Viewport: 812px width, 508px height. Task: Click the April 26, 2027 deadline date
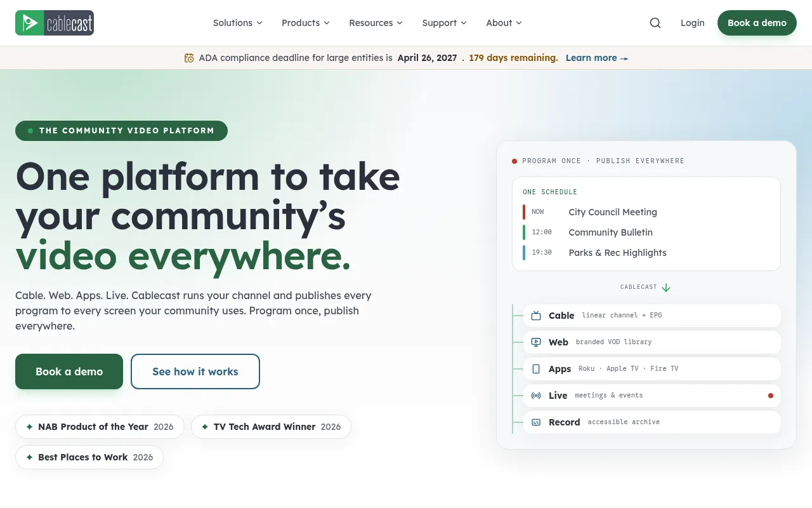pyautogui.click(x=428, y=58)
